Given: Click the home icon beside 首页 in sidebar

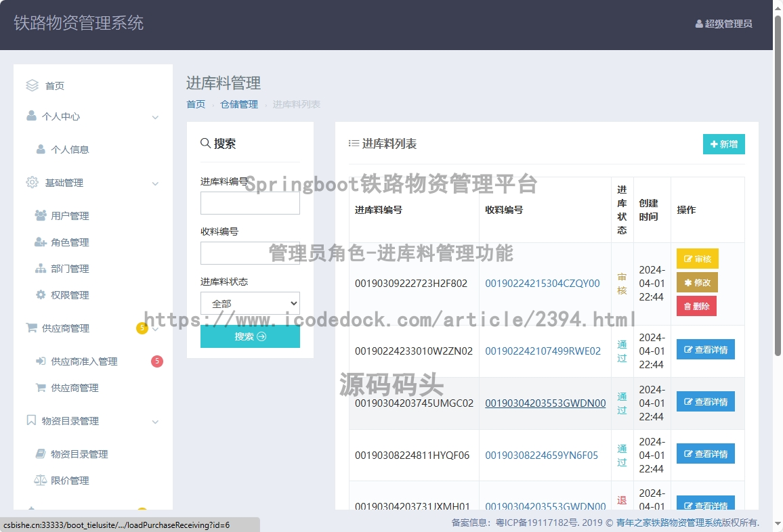Looking at the screenshot, I should coord(32,85).
